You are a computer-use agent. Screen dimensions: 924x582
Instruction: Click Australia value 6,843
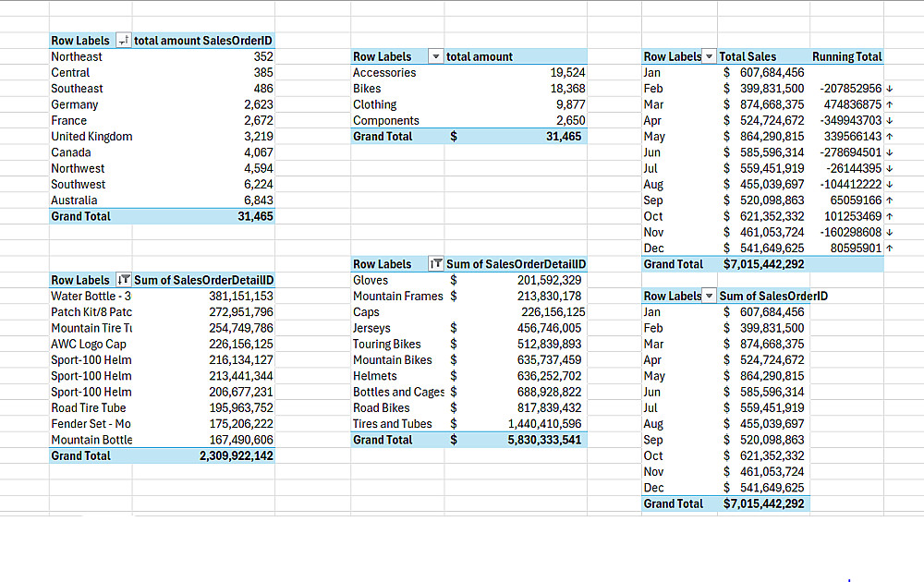pos(258,200)
